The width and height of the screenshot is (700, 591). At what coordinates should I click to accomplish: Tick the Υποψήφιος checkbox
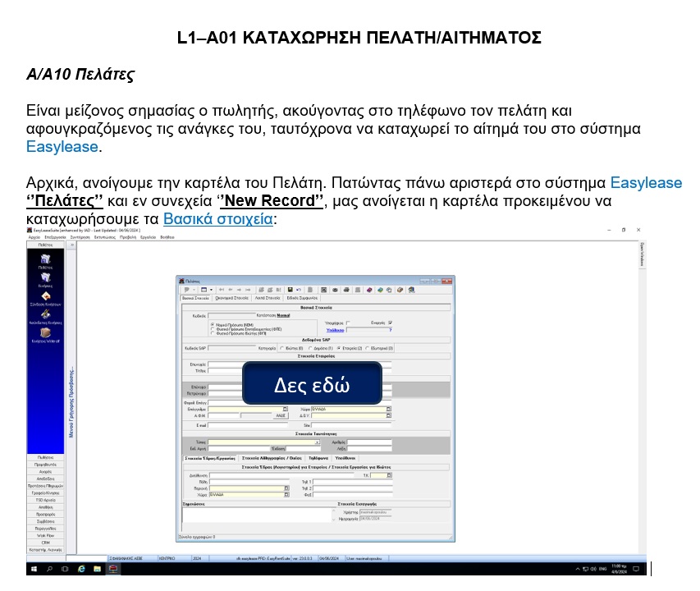348,323
